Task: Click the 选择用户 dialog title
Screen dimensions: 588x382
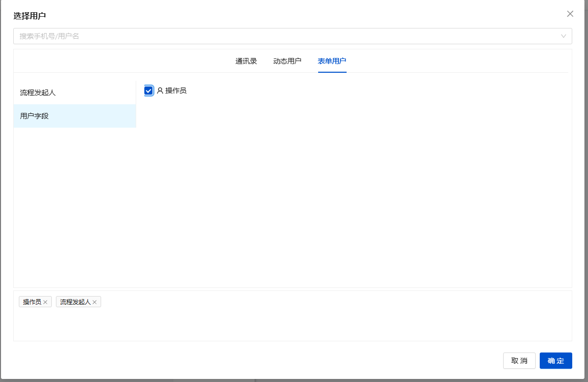Action: 29,16
